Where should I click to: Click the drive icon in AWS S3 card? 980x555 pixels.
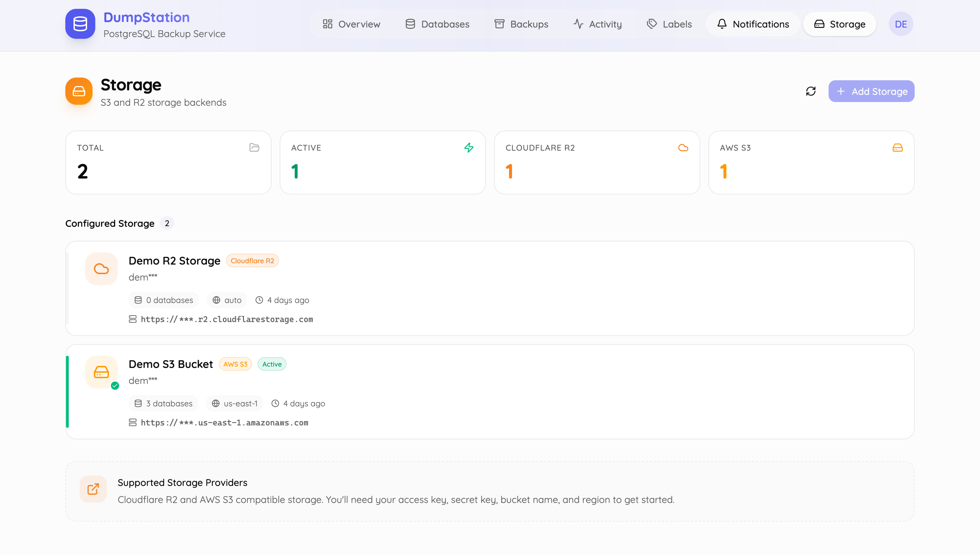tap(897, 148)
